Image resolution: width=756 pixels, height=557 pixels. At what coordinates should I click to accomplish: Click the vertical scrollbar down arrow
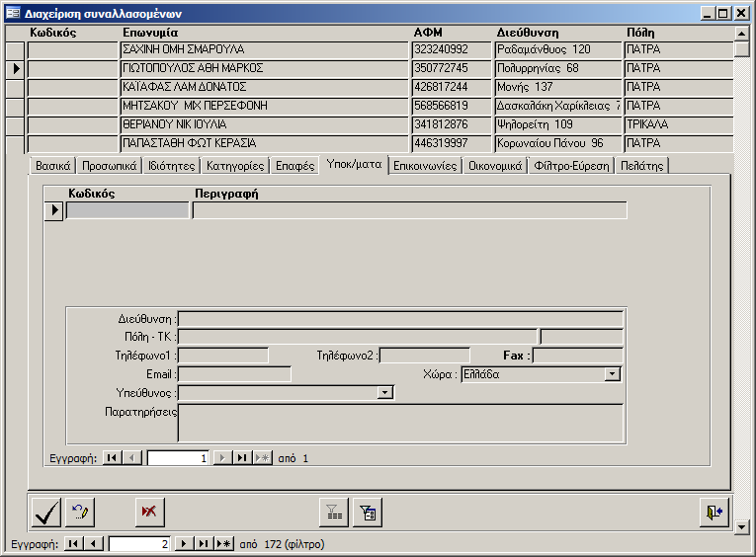click(x=743, y=527)
